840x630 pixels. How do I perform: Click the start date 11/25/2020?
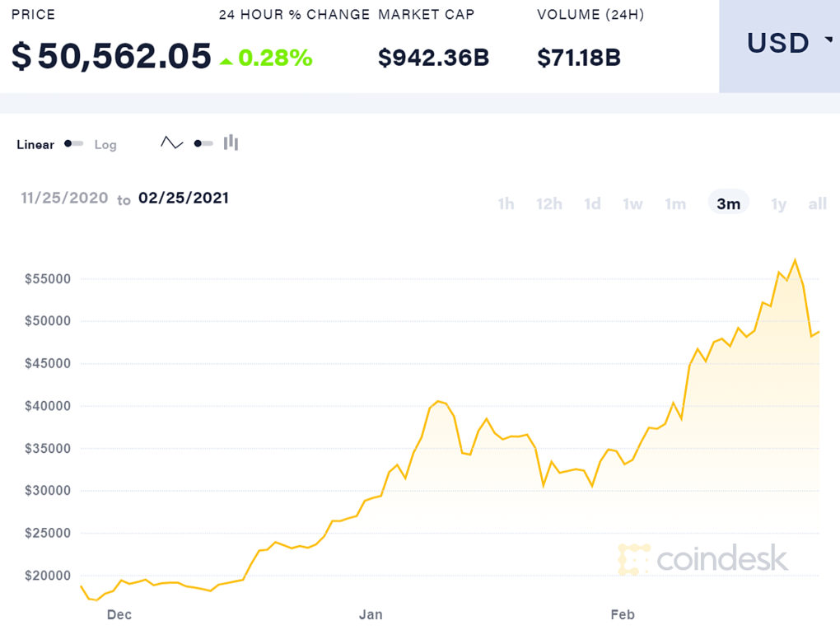(x=64, y=198)
